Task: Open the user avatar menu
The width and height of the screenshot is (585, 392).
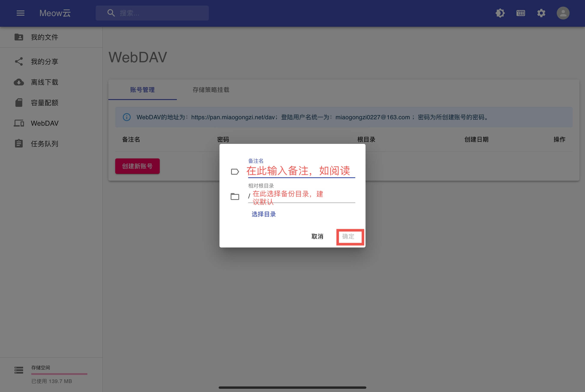Action: (x=563, y=13)
